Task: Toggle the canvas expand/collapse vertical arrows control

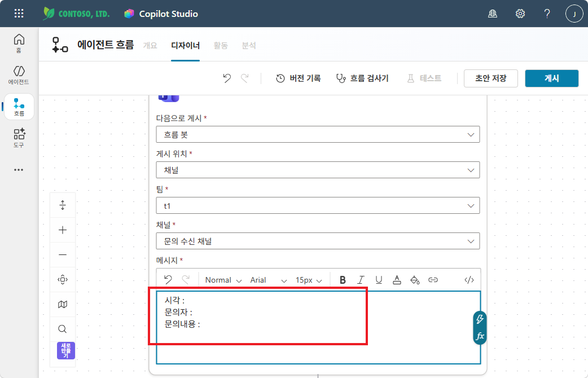Action: 63,205
